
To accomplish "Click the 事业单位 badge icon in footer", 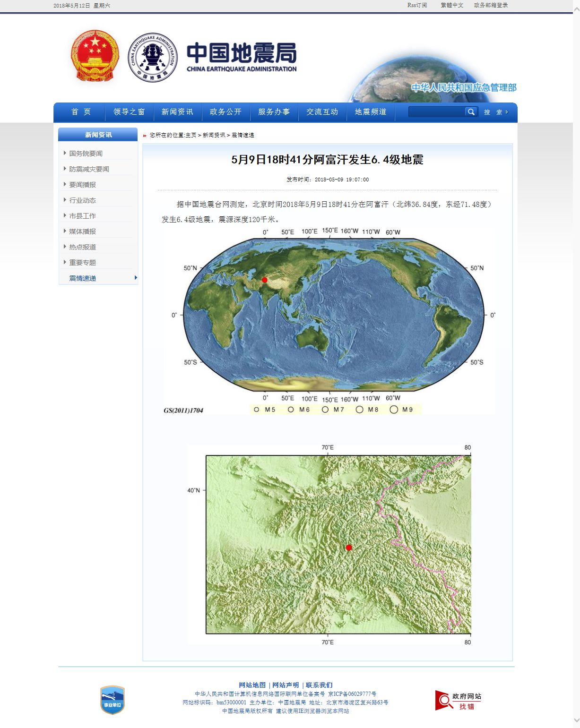I will pyautogui.click(x=113, y=700).
